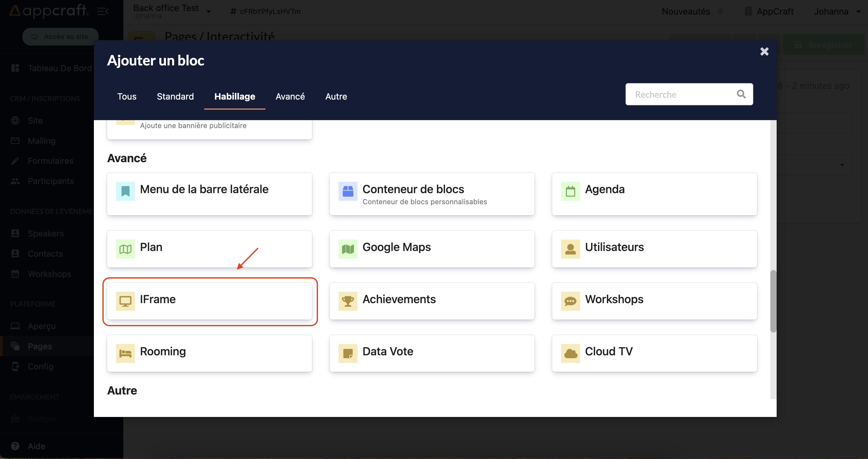Click the Utilisateurs user icon
The image size is (868, 459).
point(570,249)
